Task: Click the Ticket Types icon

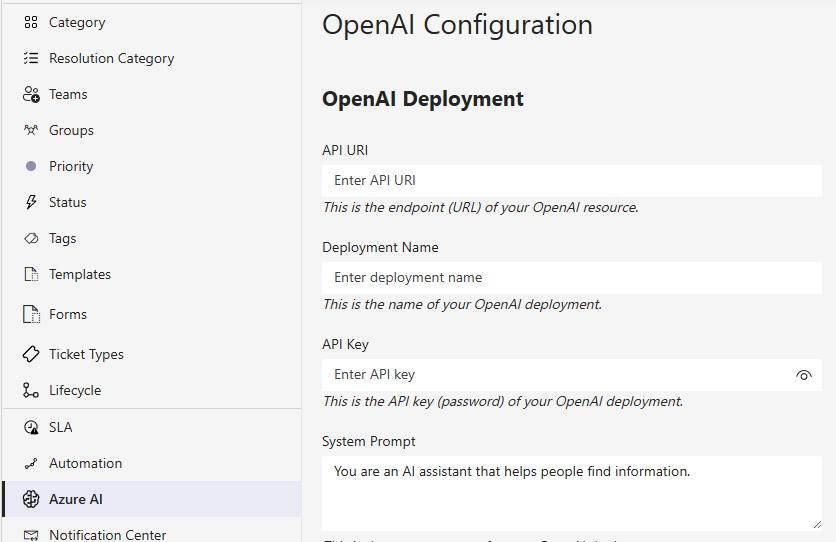Action: 31,354
